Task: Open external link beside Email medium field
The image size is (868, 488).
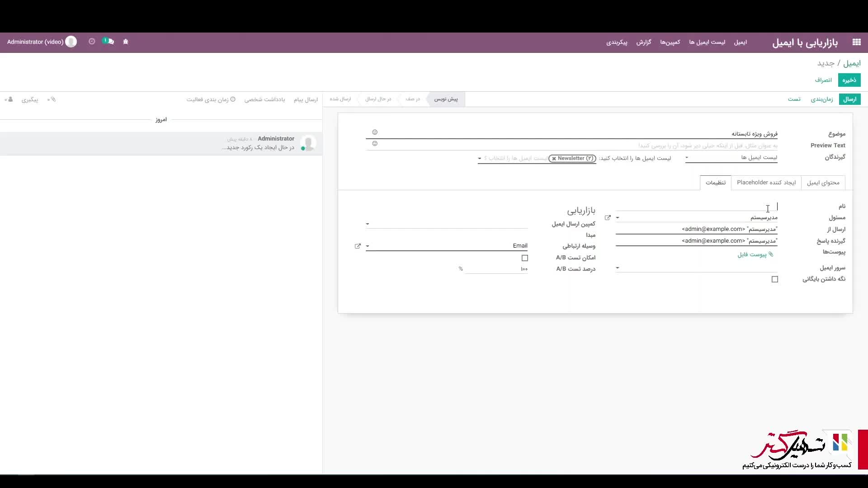Action: pos(358,246)
